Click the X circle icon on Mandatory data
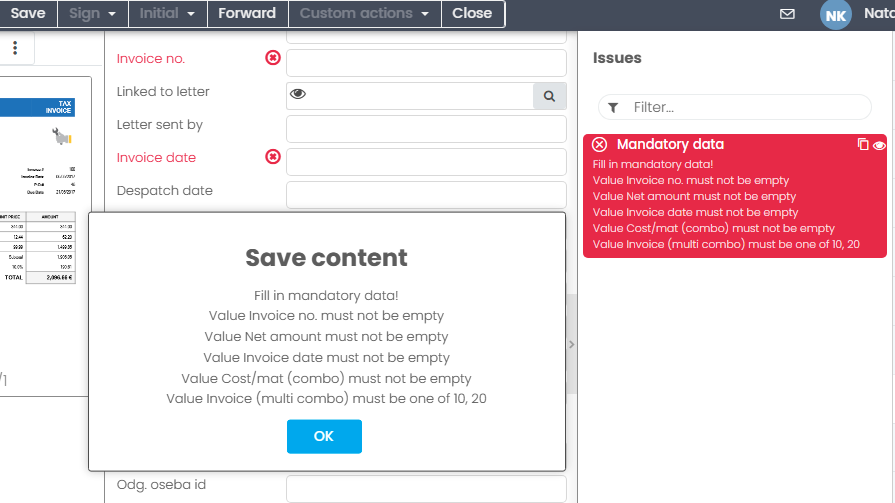Viewport: 895px width, 503px height. (600, 144)
